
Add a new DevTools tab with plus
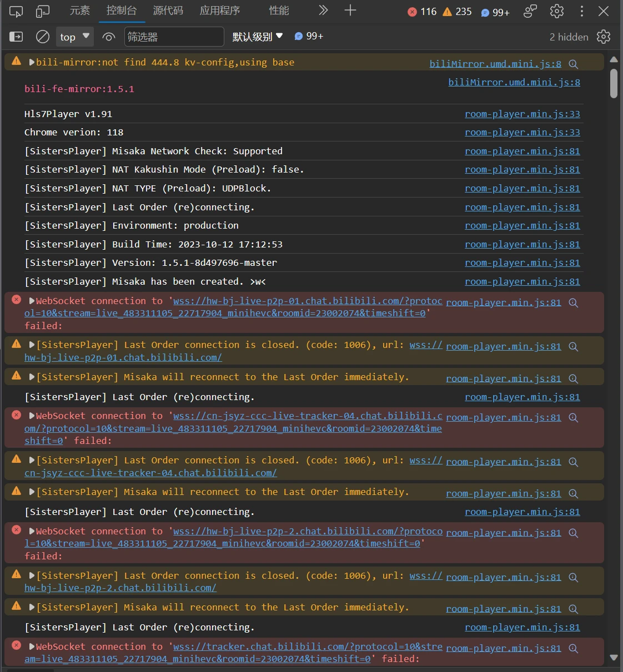point(350,10)
